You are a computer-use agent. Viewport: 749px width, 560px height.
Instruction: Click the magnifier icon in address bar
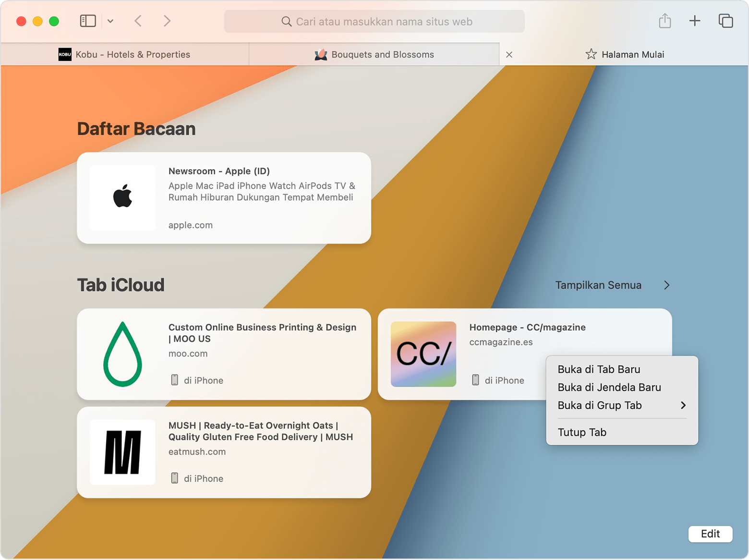click(286, 22)
